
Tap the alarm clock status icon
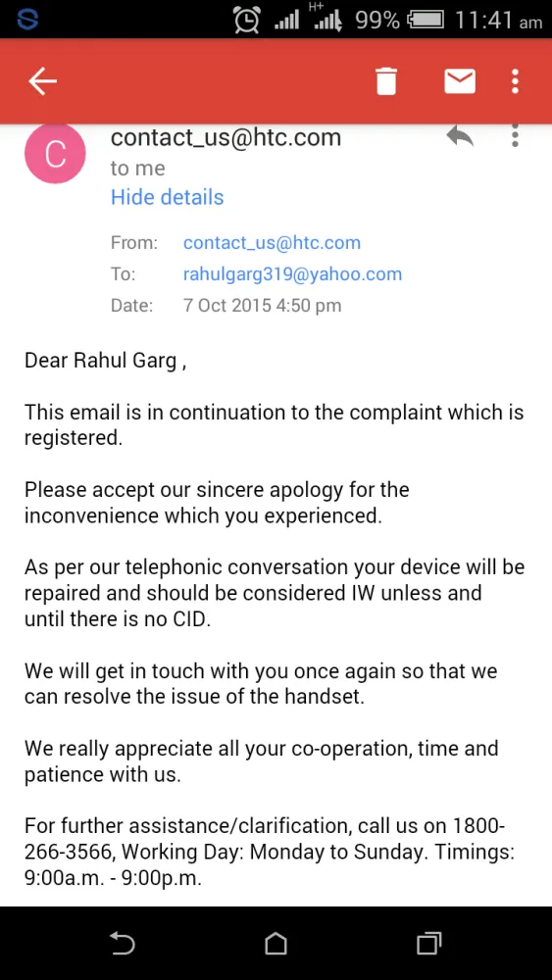click(247, 20)
